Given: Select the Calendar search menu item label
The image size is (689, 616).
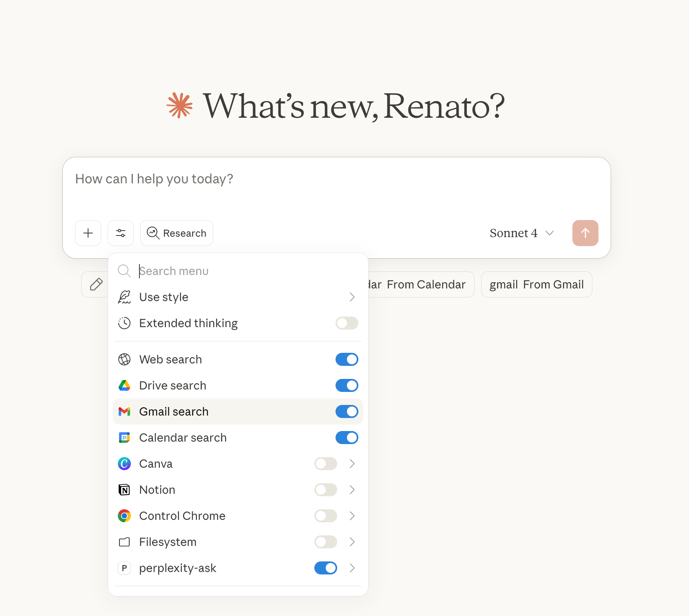Looking at the screenshot, I should (183, 438).
